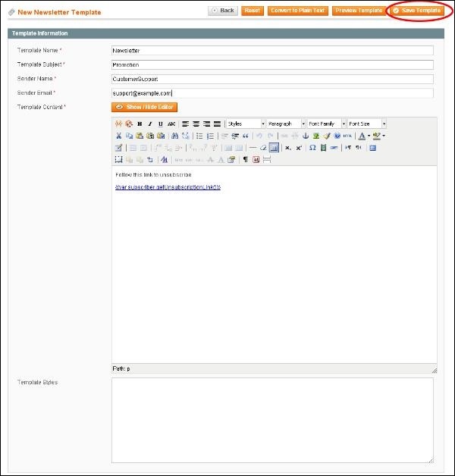Click the Preview Template button
455x476 pixels.
tap(359, 11)
